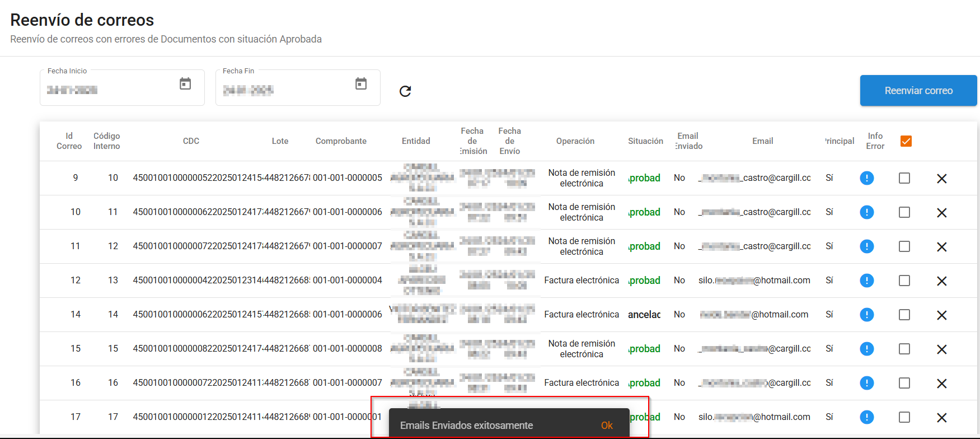Click the Lote column header
Viewport: 980px width, 439px height.
280,141
